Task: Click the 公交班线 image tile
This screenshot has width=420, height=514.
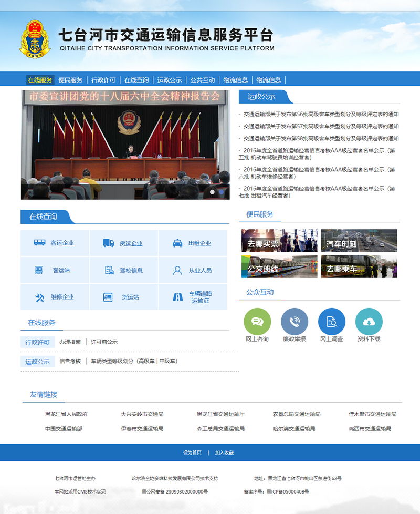Action: coord(279,266)
